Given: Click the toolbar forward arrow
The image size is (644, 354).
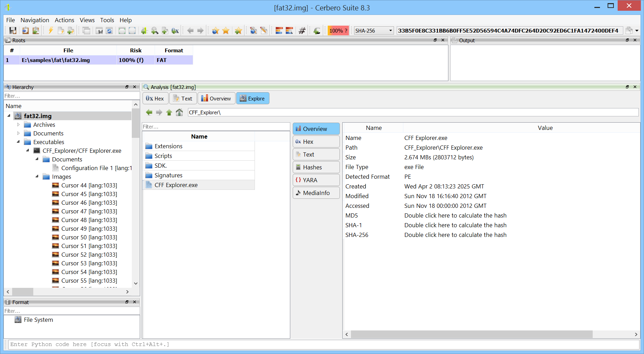Looking at the screenshot, I should 200,30.
